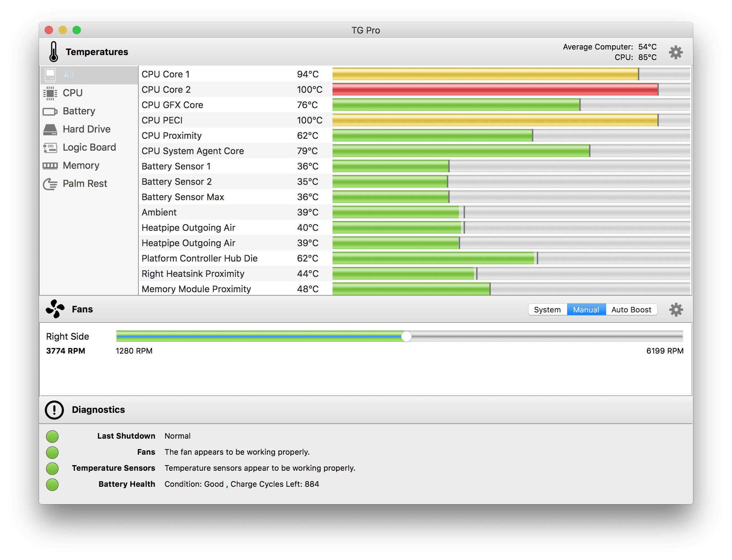
Task: Click the CPU 85°C average readout
Action: (x=635, y=57)
